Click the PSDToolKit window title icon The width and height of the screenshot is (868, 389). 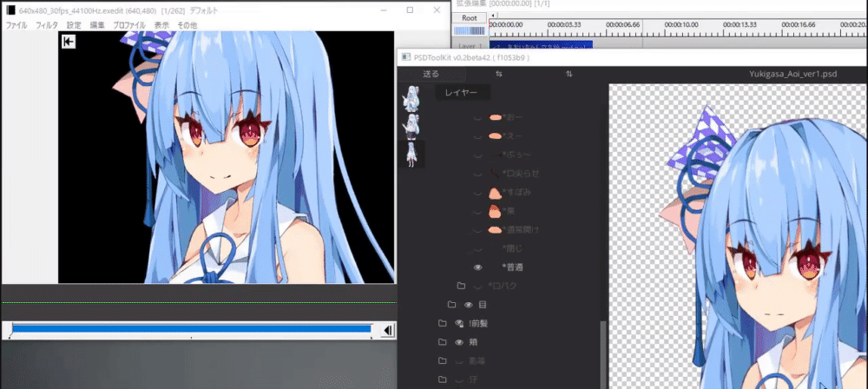tap(405, 57)
